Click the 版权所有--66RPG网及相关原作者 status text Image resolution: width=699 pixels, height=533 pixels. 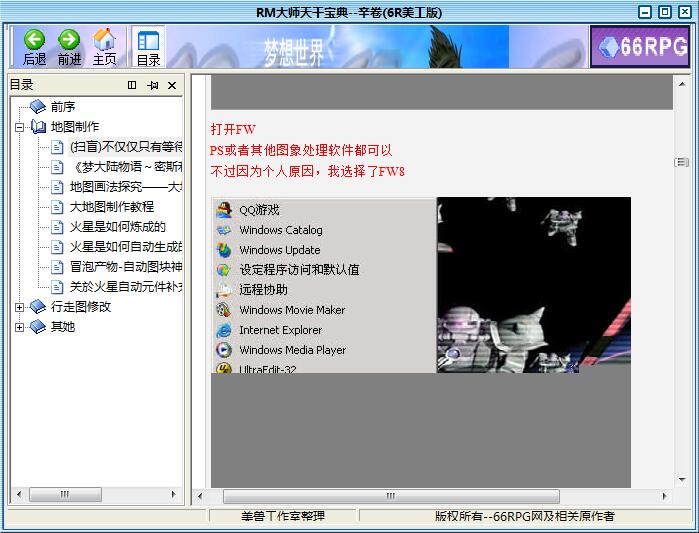coord(525,516)
